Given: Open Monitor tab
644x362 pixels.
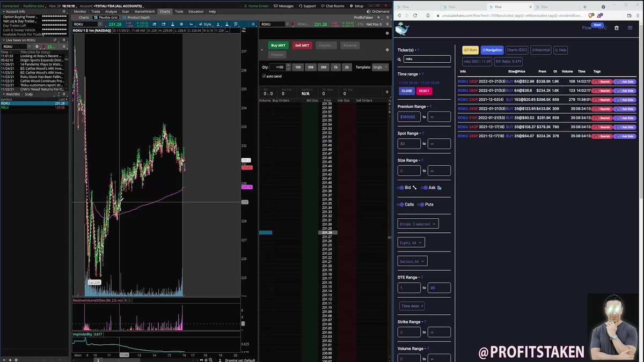Looking at the screenshot, I should tap(80, 11).
